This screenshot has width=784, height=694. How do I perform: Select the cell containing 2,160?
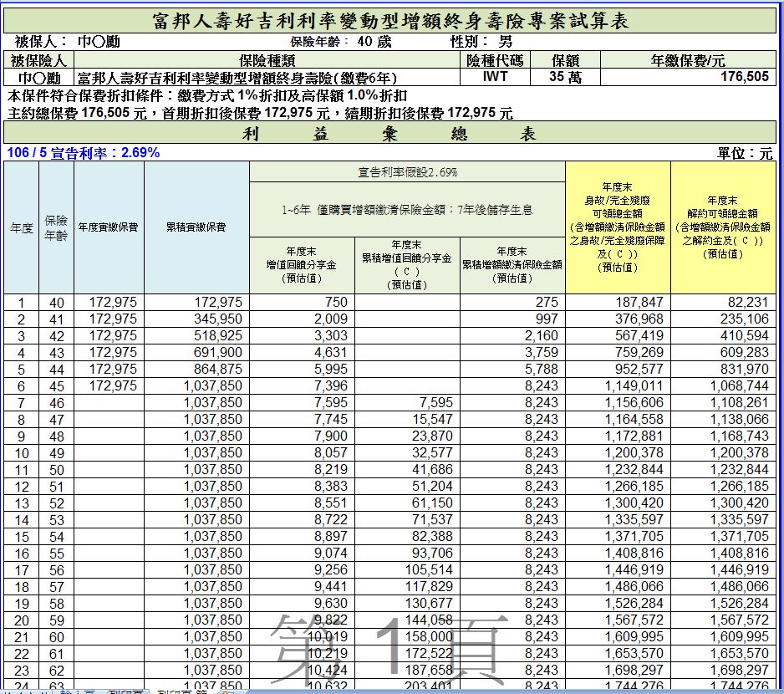(x=512, y=336)
